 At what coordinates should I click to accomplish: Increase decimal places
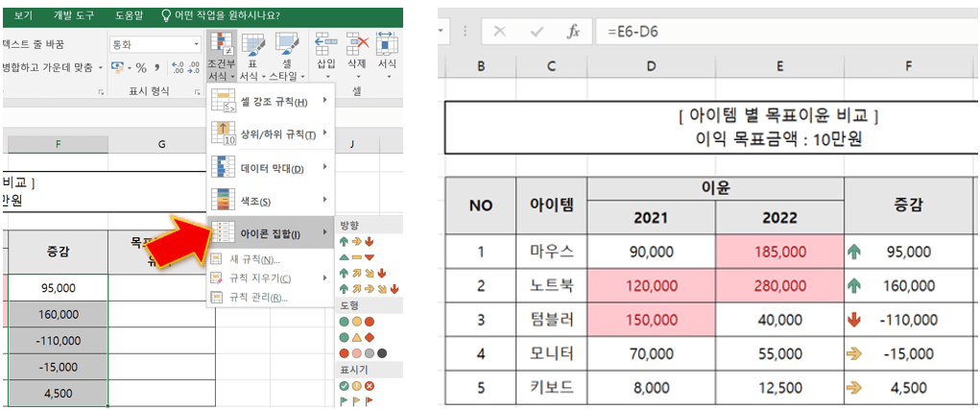click(x=177, y=67)
